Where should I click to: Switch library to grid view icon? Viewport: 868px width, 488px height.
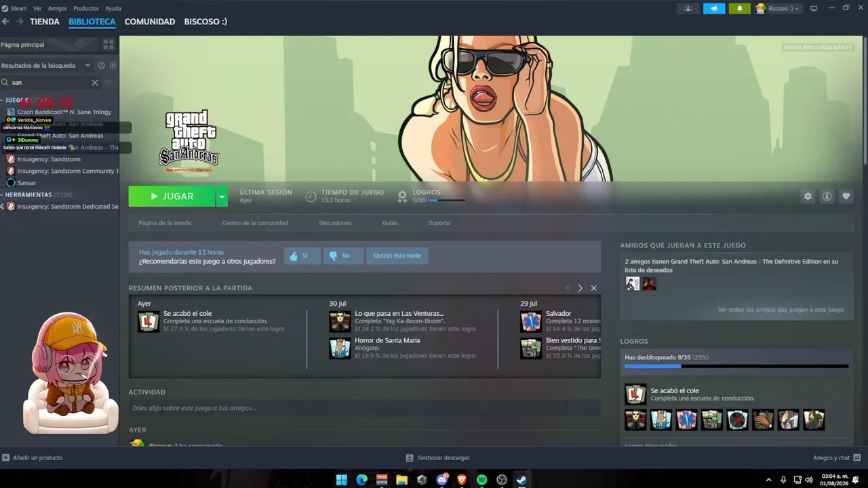[108, 45]
